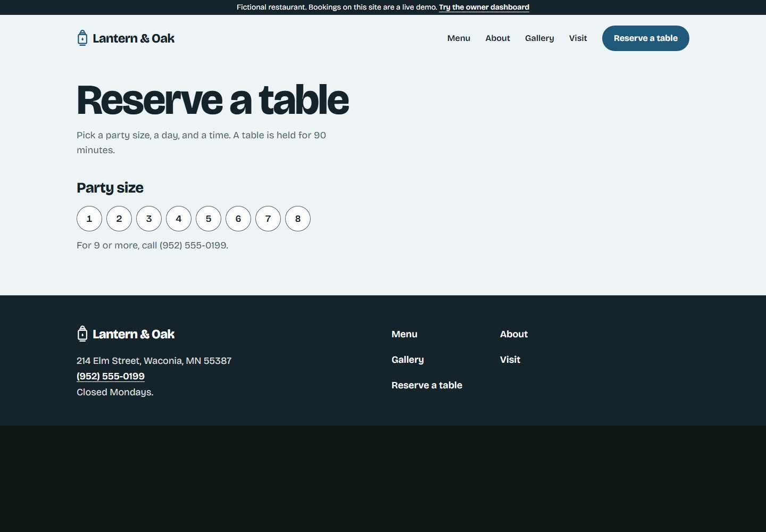Click the Closed Mondays text
This screenshot has height=532, width=766.
click(115, 392)
